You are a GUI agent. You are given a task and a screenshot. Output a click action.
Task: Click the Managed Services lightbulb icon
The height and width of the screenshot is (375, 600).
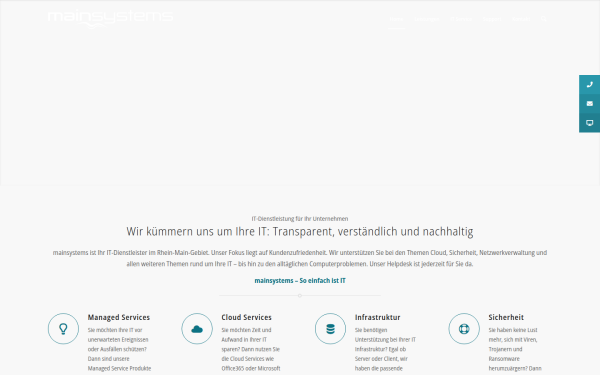point(63,329)
